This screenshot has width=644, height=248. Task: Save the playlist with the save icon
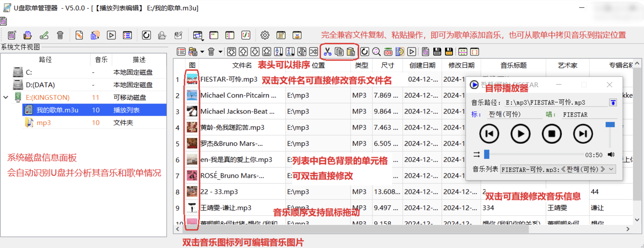tap(437, 51)
